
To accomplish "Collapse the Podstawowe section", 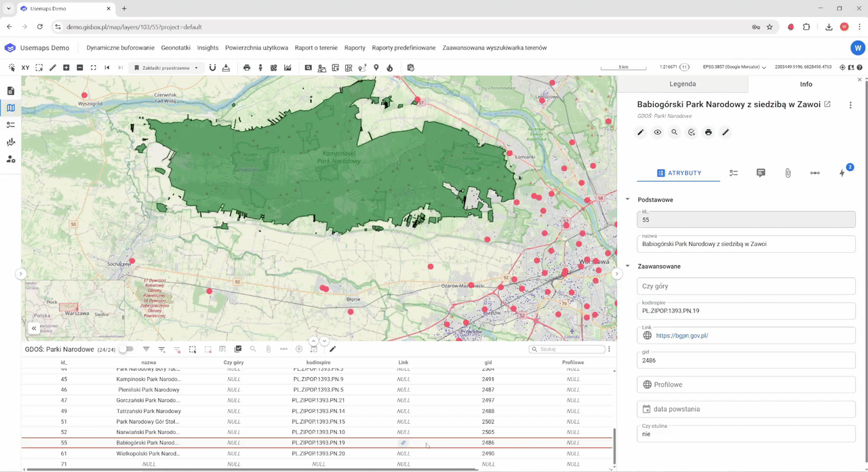I will click(x=627, y=199).
